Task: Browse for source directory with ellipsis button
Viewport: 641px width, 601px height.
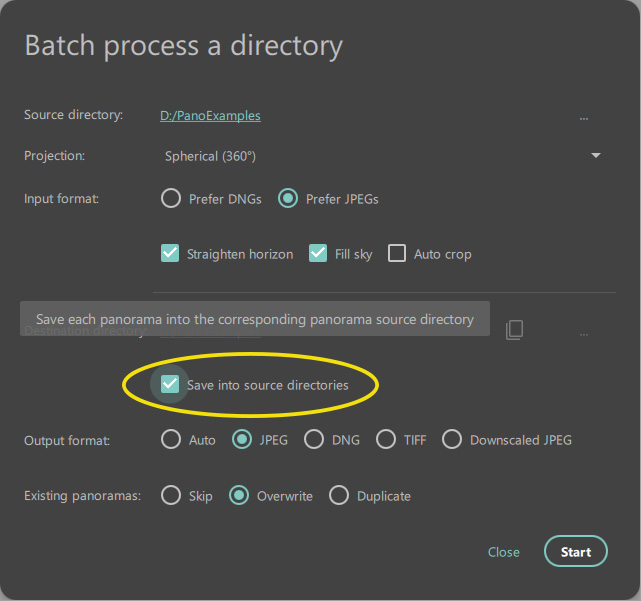Action: click(584, 117)
